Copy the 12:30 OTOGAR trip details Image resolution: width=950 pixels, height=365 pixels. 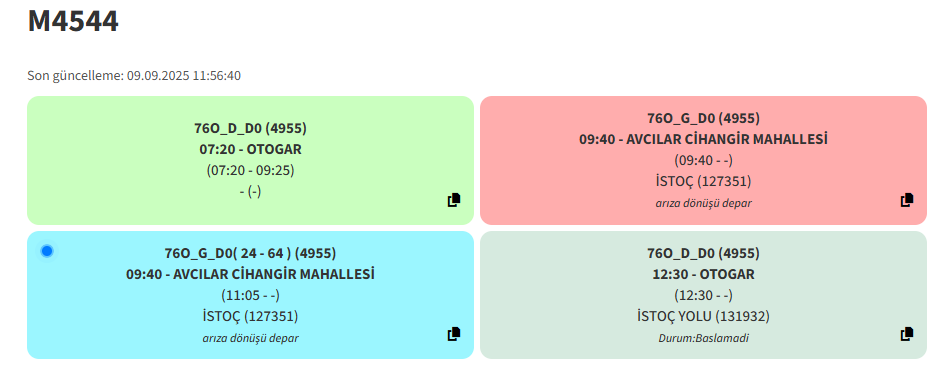point(907,334)
